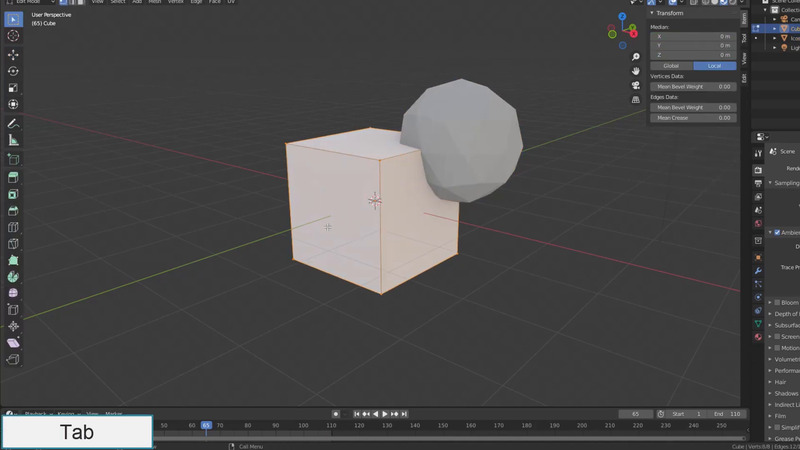Select the Rotate tool

tap(13, 71)
